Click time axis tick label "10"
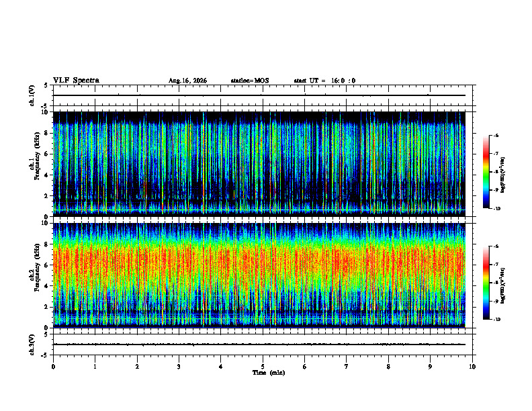The image size is (532, 411). [x=472, y=367]
